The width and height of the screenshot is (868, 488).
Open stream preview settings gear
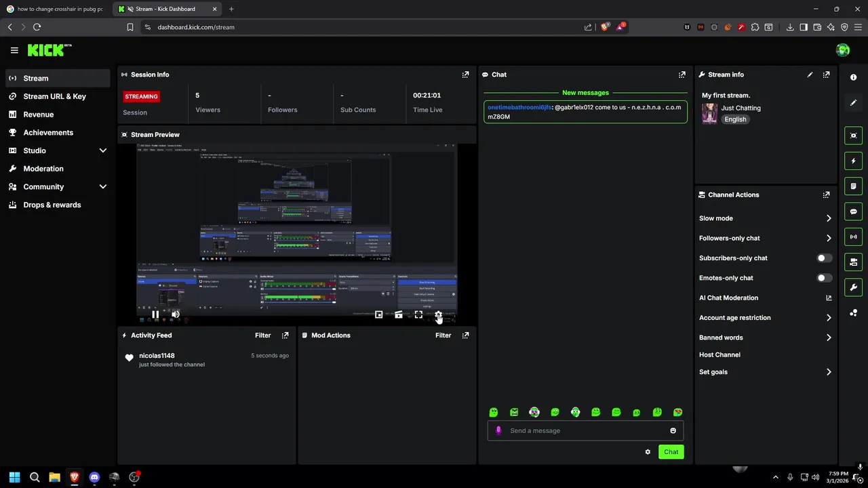(x=438, y=314)
